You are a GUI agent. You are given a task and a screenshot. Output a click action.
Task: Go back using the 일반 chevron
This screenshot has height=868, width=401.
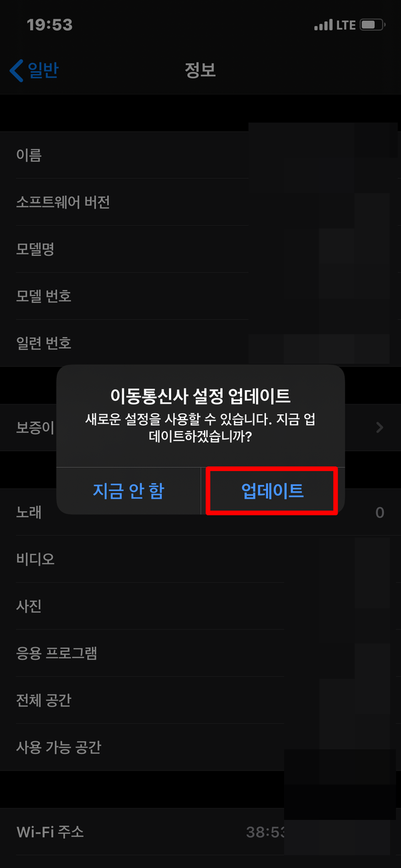pyautogui.click(x=34, y=70)
